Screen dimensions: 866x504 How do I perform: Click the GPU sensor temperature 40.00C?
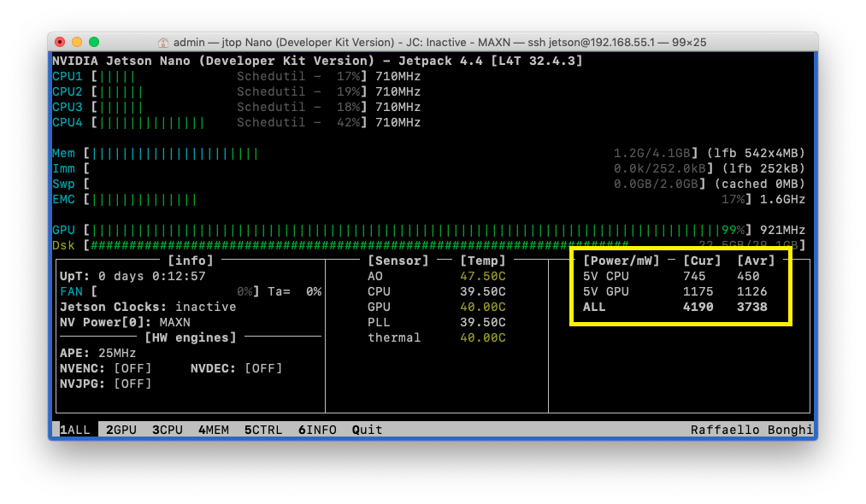click(483, 307)
